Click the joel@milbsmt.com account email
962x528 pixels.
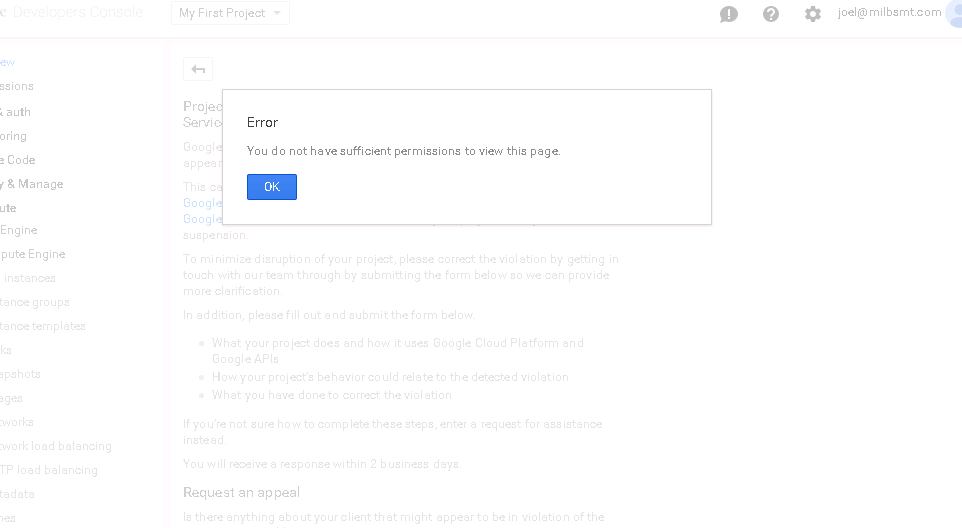[x=889, y=13]
